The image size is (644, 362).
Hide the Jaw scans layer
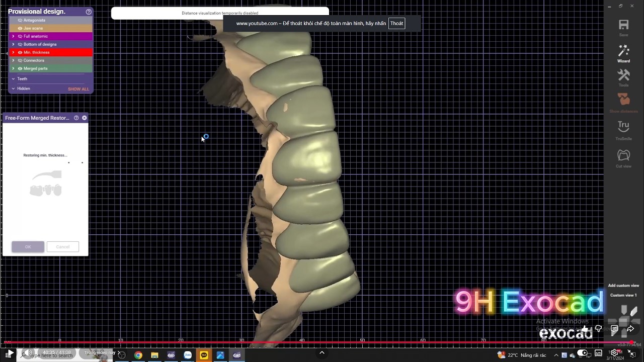click(x=20, y=28)
